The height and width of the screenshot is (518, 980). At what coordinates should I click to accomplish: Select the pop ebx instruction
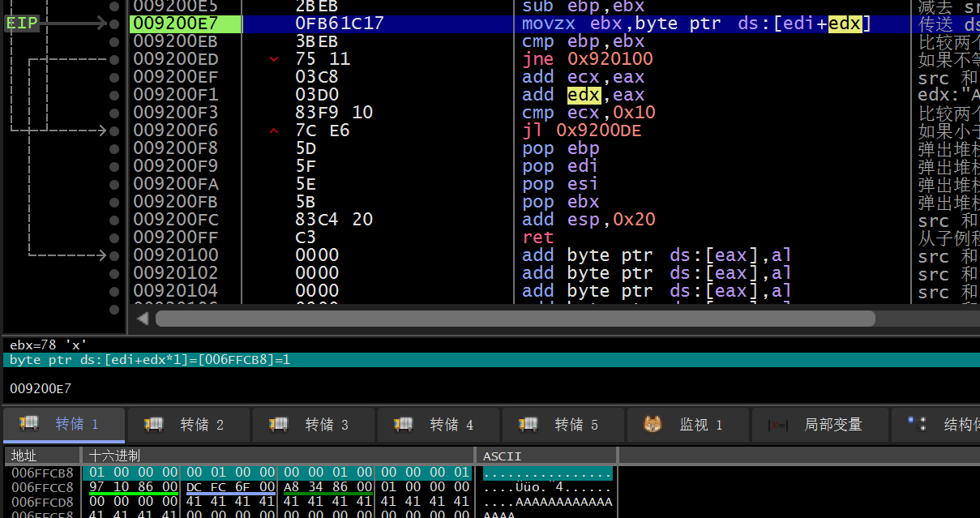click(x=561, y=202)
